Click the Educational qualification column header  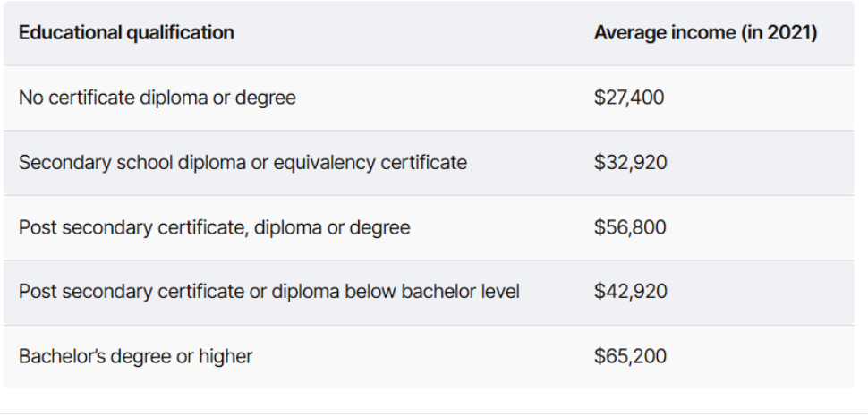(126, 33)
